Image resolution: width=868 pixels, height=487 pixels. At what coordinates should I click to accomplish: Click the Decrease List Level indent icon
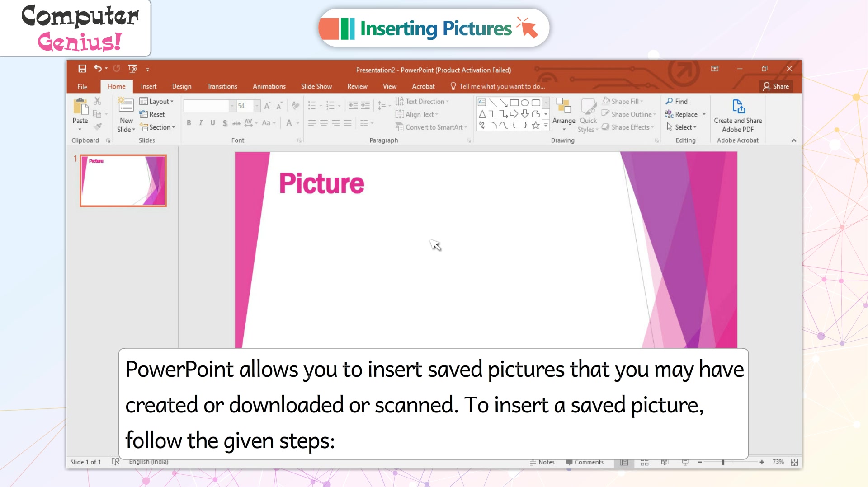354,106
